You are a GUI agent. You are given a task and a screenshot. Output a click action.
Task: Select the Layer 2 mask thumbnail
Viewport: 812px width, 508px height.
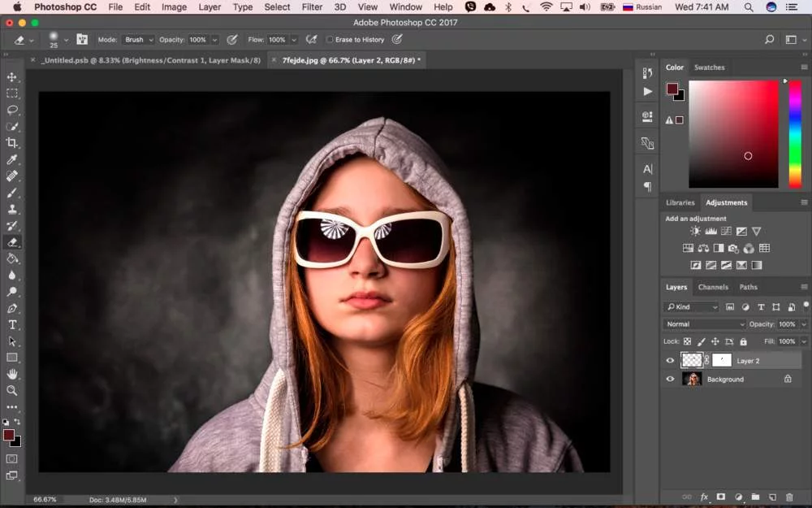[x=721, y=360]
